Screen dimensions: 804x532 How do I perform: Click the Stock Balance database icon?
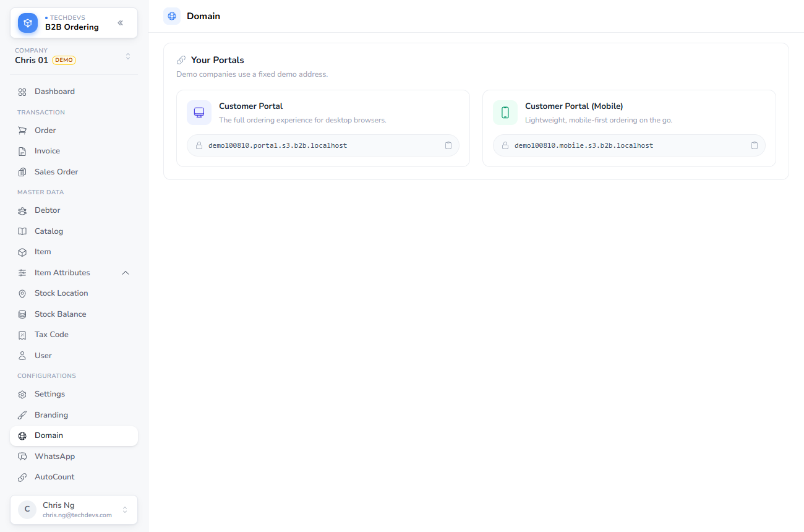pos(22,314)
